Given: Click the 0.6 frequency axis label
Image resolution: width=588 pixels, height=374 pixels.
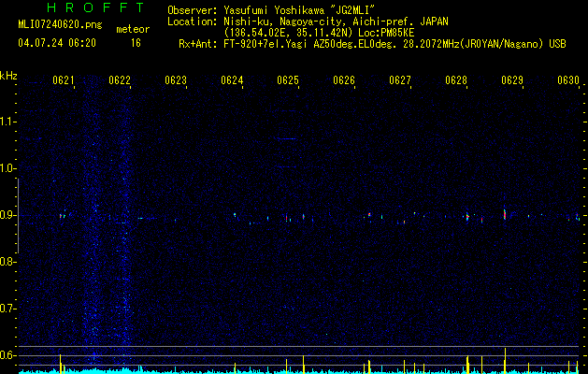Looking at the screenshot, I should coord(7,355).
